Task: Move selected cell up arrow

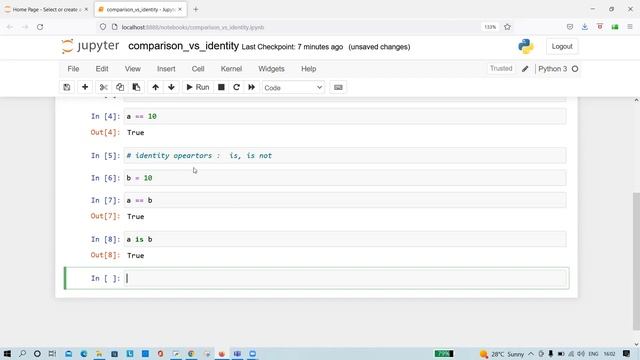Action: (156, 87)
